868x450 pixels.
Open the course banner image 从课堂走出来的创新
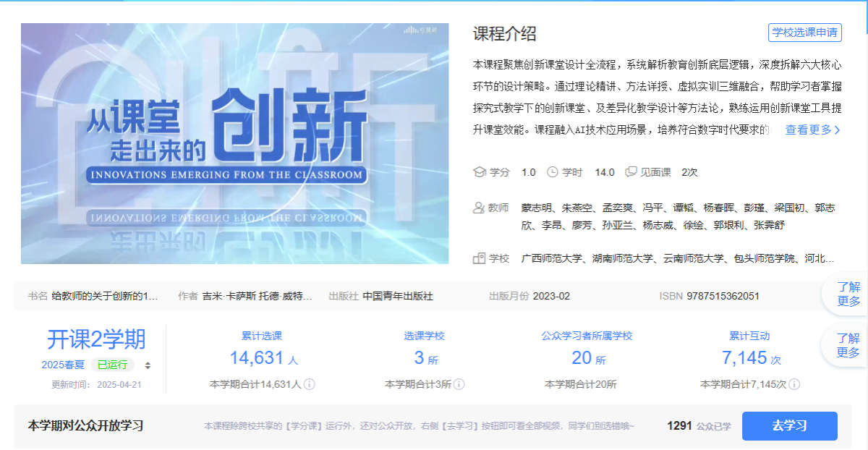coord(234,143)
